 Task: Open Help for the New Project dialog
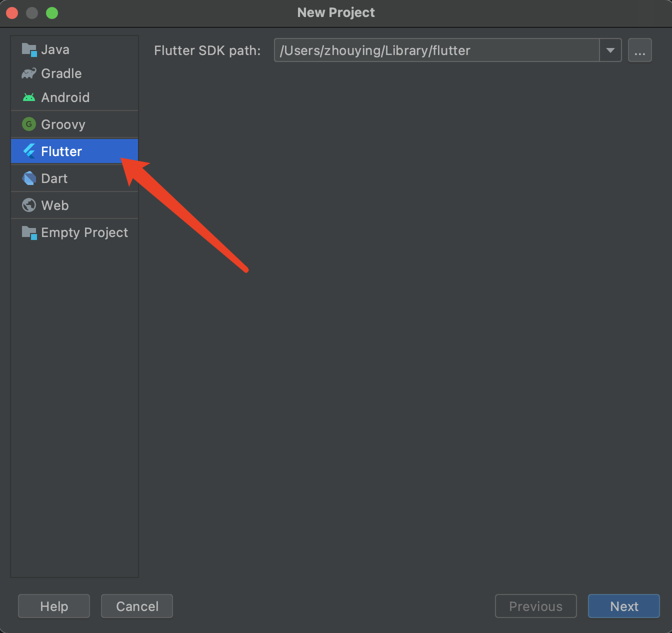point(54,606)
